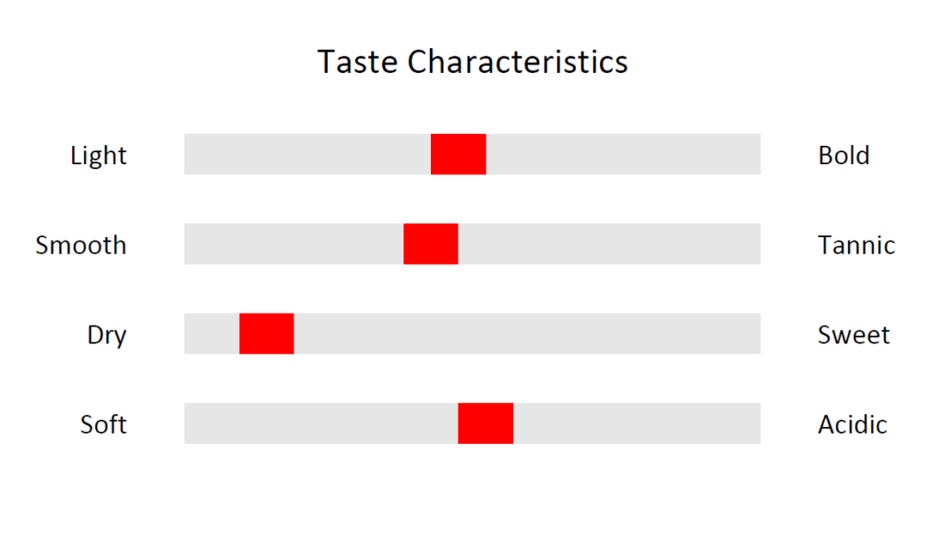The image size is (945, 560).
Task: Click the Tannic label
Action: pos(856,245)
